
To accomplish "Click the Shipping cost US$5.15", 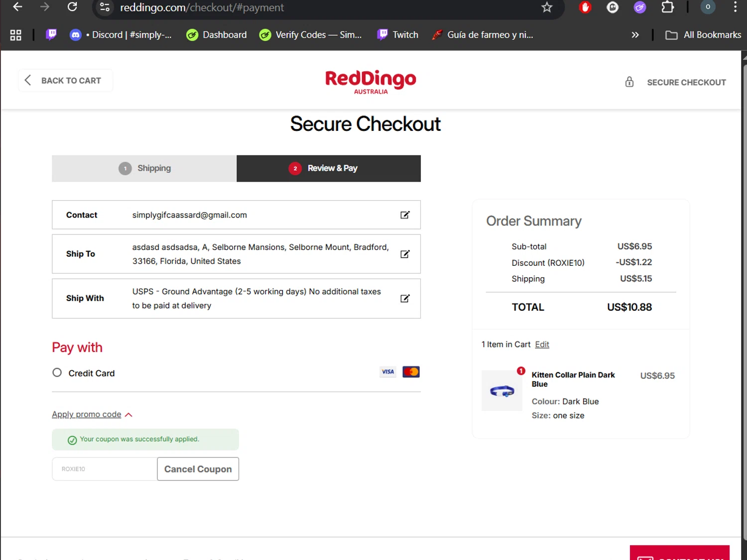I will (636, 279).
